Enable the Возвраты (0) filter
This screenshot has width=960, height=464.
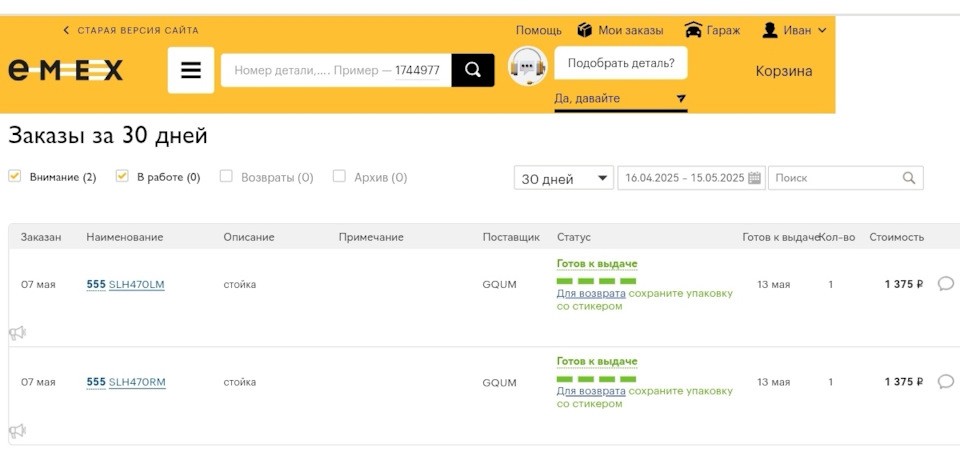tap(226, 176)
